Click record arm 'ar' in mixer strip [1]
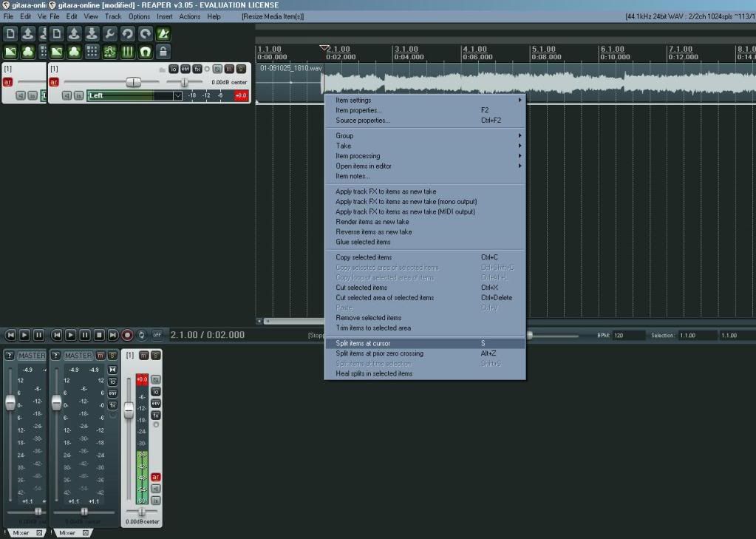The width and height of the screenshot is (756, 539). pos(156,477)
